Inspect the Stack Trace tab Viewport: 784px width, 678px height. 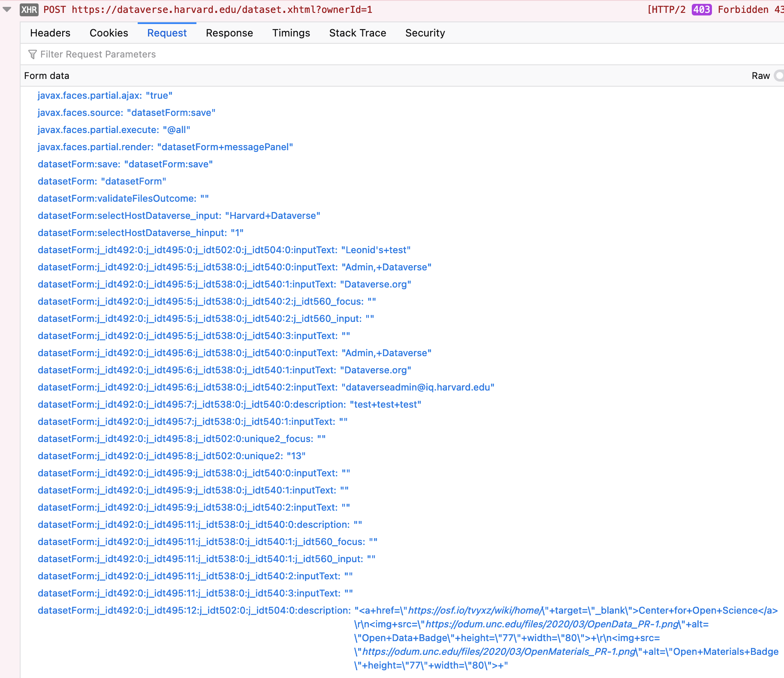coord(357,33)
